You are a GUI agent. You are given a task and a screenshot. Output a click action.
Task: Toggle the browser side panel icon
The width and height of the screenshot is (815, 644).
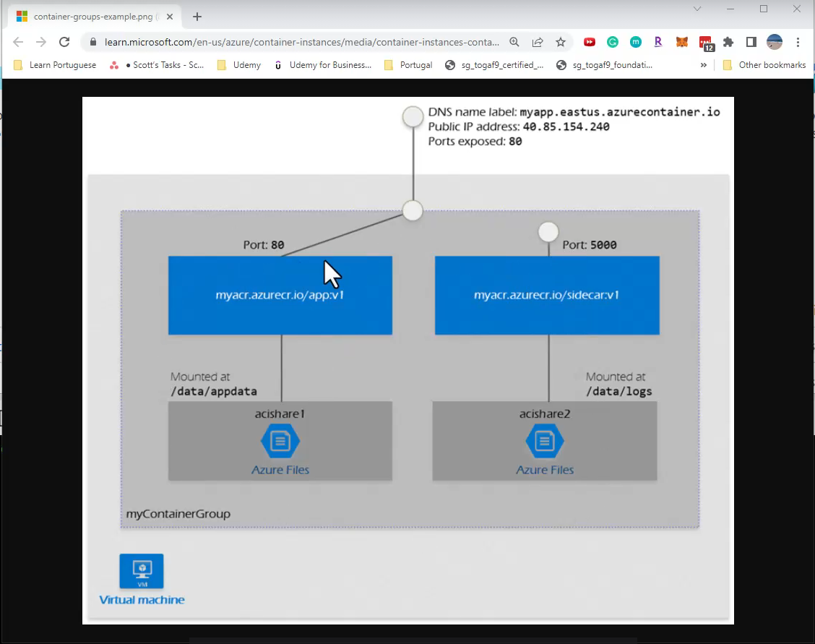click(x=751, y=42)
